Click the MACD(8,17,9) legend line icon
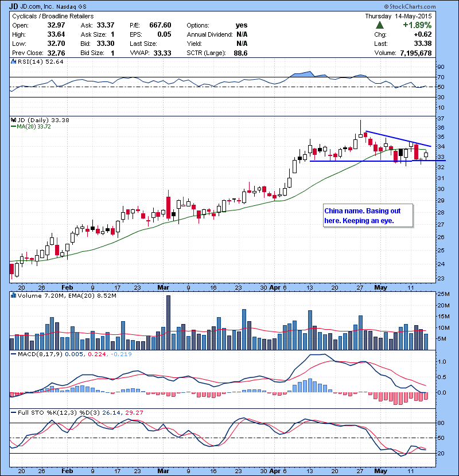 [x=14, y=355]
